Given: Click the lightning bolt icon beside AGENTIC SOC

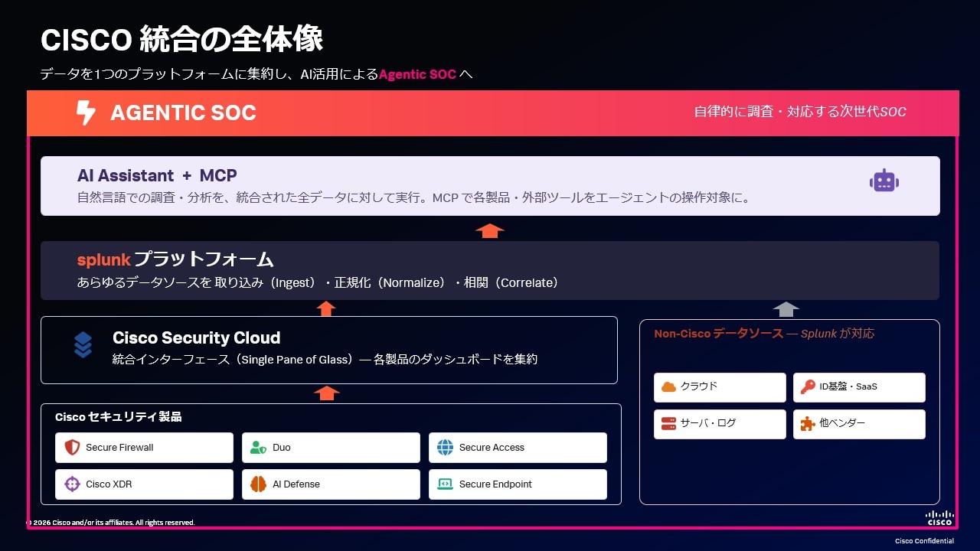Looking at the screenshot, I should 86,112.
